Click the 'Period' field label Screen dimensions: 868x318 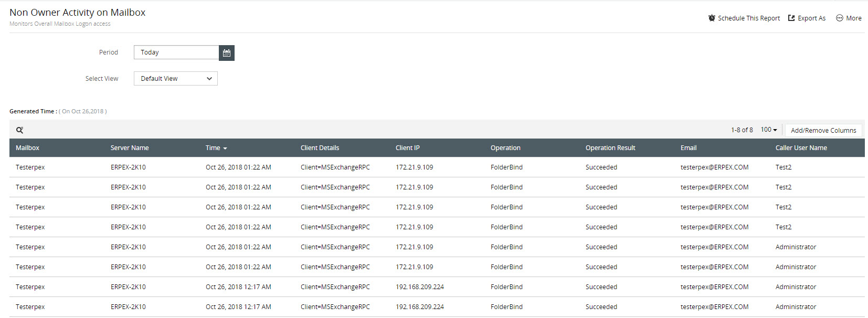pyautogui.click(x=109, y=52)
